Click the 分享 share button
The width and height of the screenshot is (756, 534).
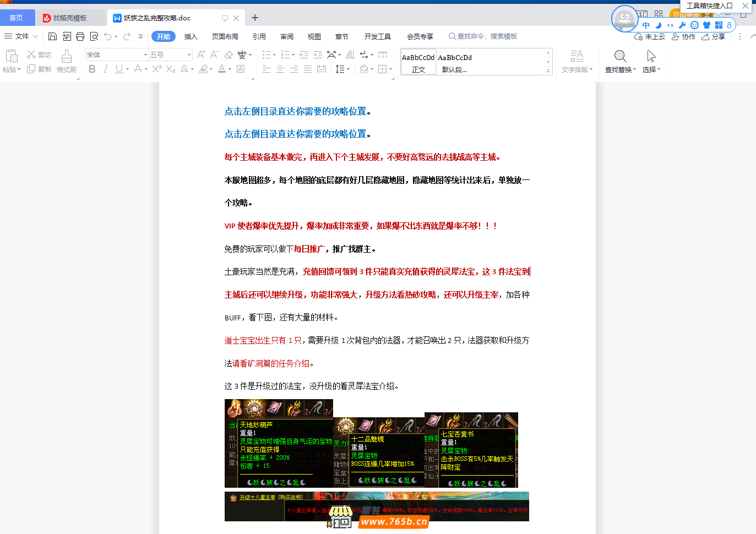click(x=714, y=37)
